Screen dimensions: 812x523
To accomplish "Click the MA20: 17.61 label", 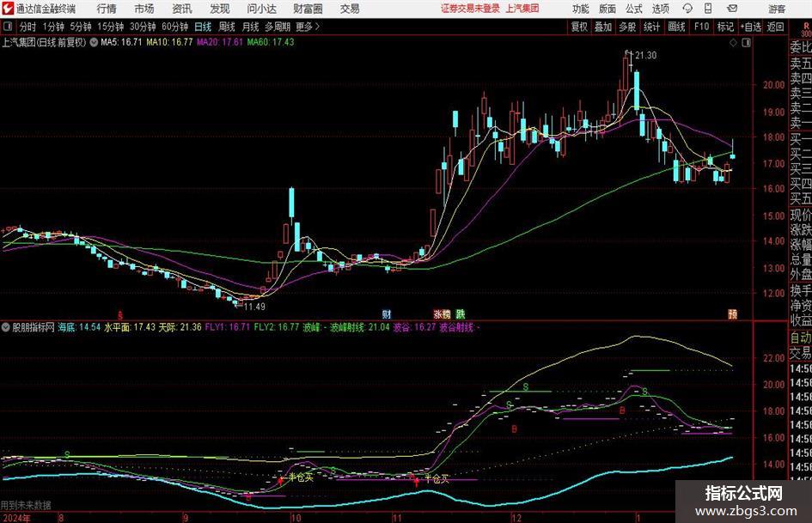I will (220, 42).
